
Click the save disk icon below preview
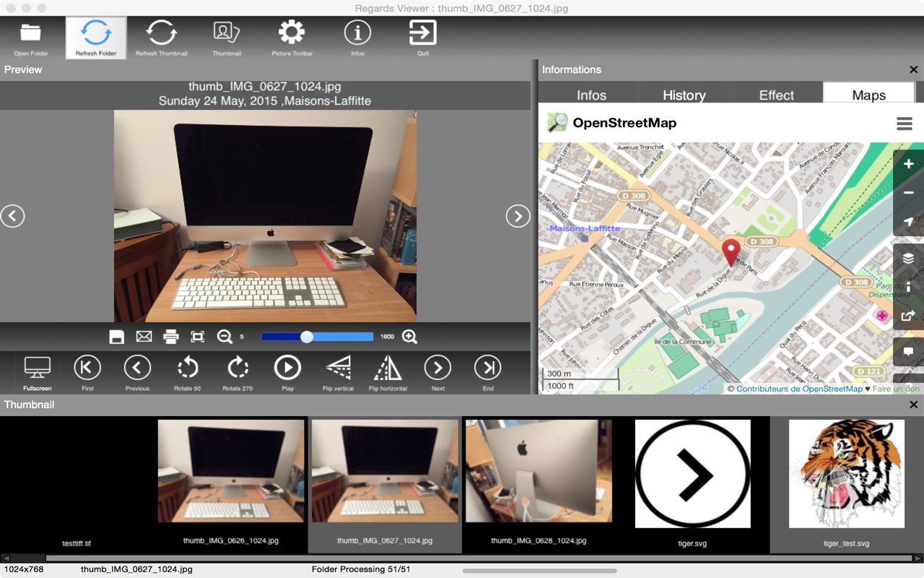[117, 337]
